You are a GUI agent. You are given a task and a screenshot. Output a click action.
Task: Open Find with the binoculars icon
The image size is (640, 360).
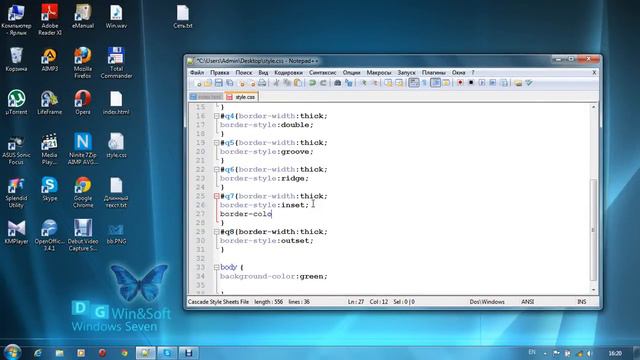(x=337, y=83)
